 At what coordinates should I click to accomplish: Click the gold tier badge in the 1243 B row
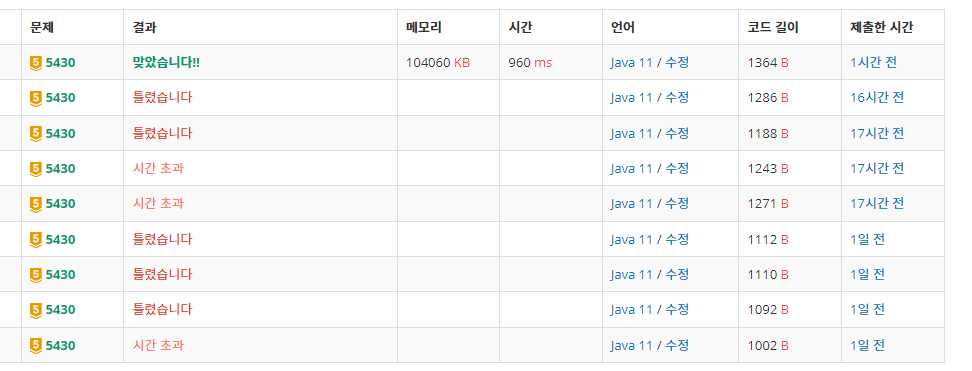[x=36, y=169]
